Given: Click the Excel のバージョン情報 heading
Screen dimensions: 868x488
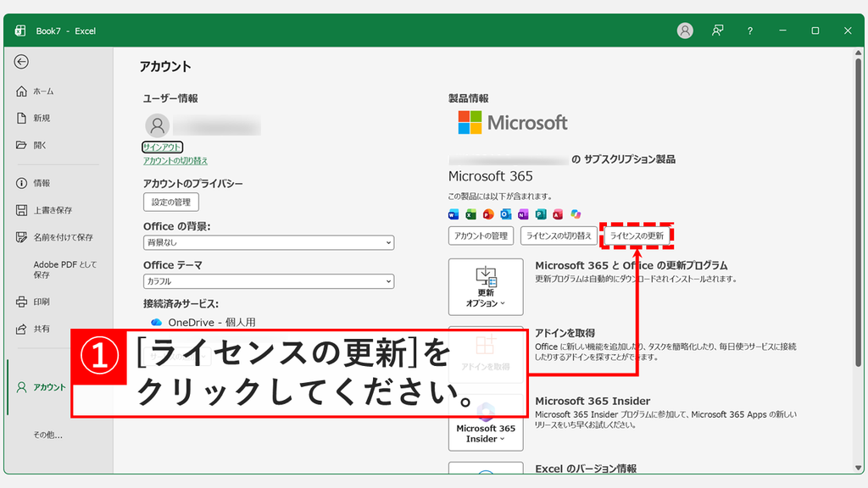Looking at the screenshot, I should (x=586, y=469).
